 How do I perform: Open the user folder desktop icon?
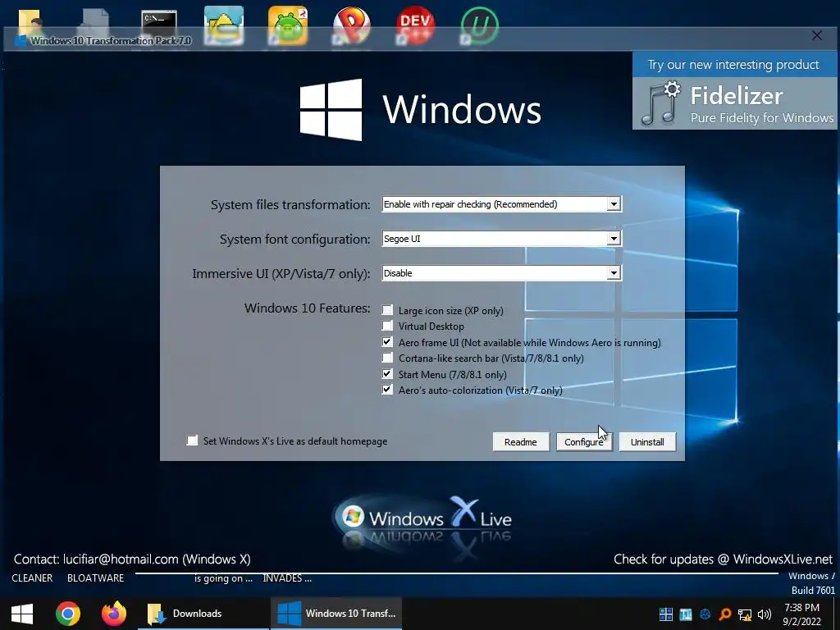(x=30, y=24)
